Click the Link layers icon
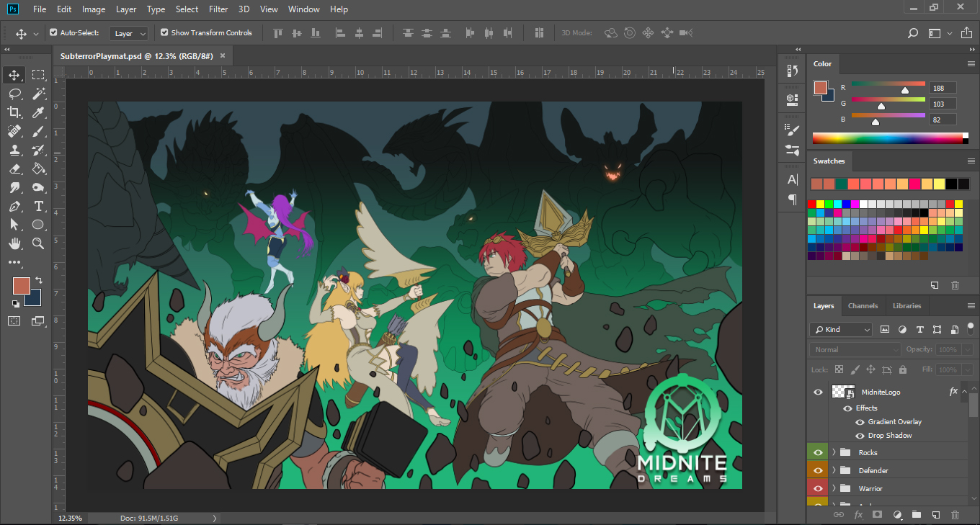 point(838,515)
